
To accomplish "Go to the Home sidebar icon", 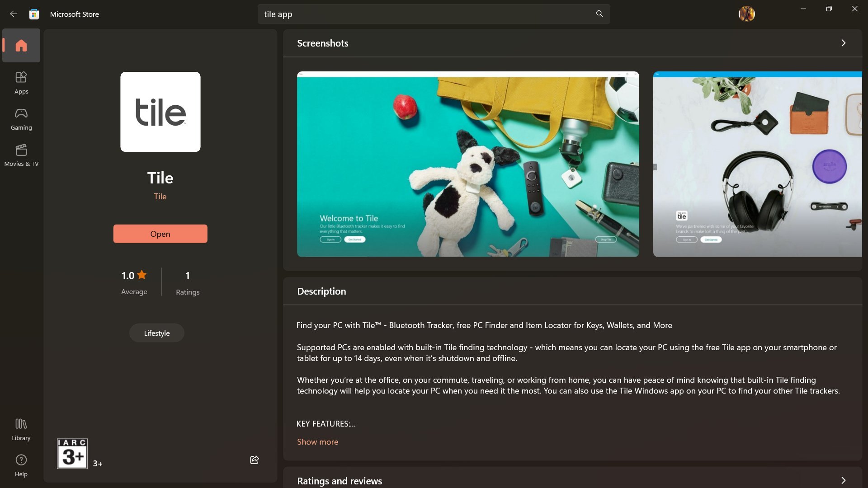I will click(21, 46).
